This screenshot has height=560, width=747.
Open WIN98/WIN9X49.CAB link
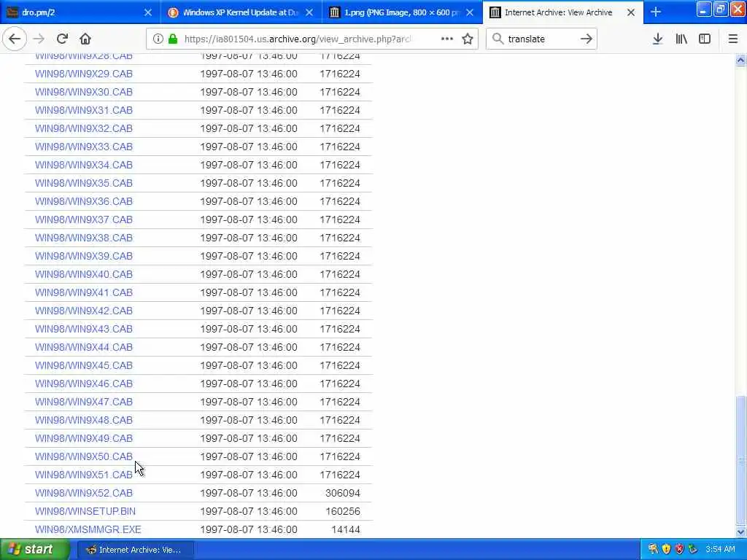pyautogui.click(x=83, y=438)
